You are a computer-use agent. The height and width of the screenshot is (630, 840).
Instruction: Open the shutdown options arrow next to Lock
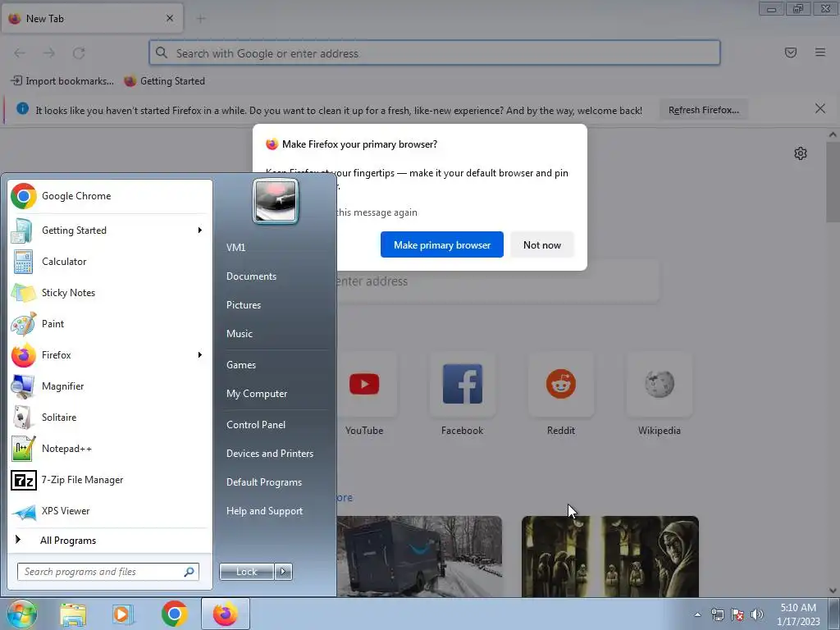[283, 572]
